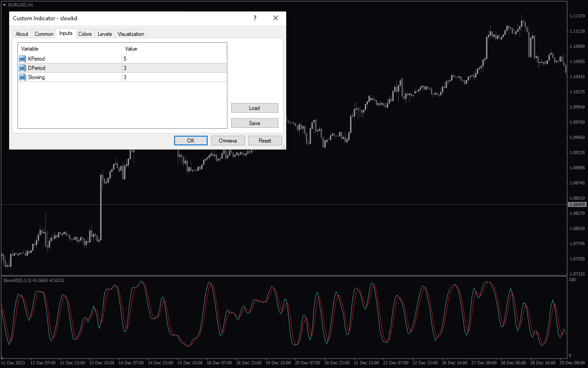Click the 11 Dec 2023 time label

pyautogui.click(x=13, y=363)
